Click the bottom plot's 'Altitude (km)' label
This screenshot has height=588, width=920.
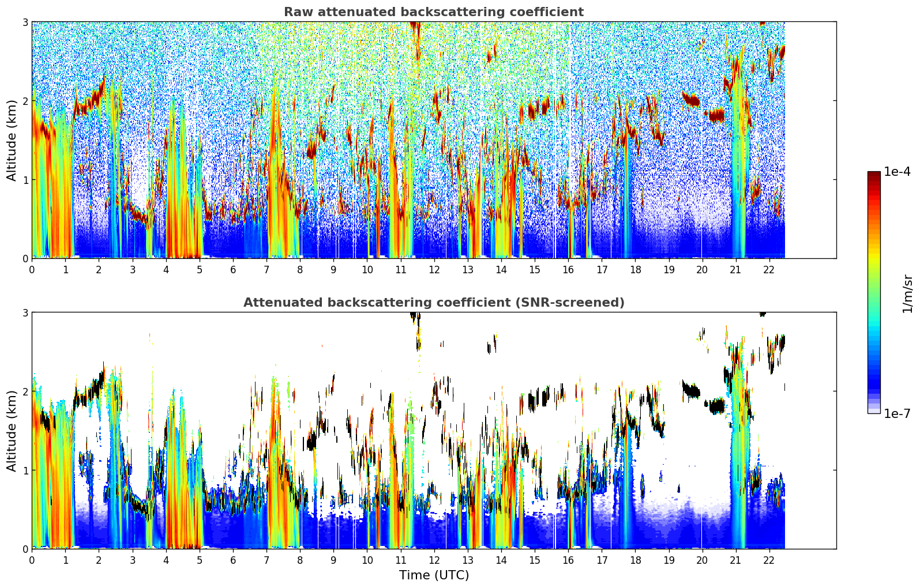pyautogui.click(x=12, y=431)
